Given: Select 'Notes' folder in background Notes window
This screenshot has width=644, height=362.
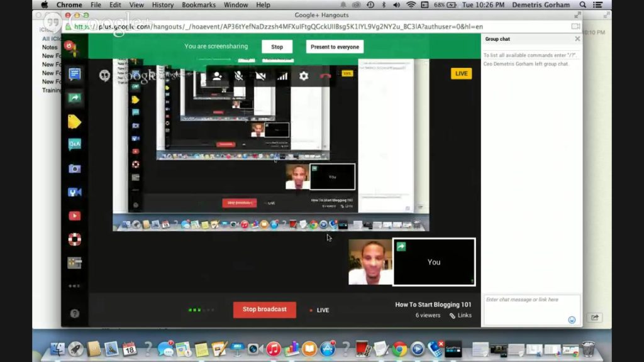Looking at the screenshot, I should click(50, 47).
